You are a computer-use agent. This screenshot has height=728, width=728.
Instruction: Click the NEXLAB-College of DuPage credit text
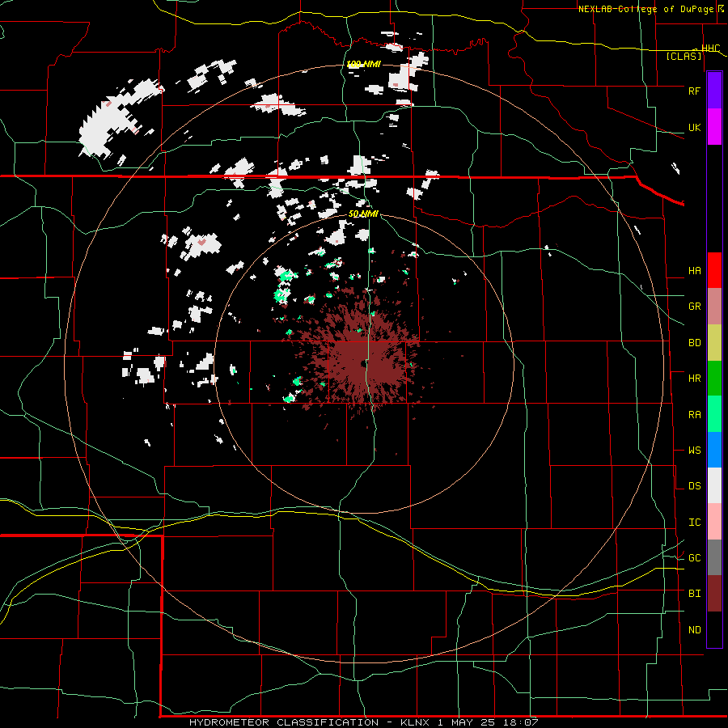645,9
